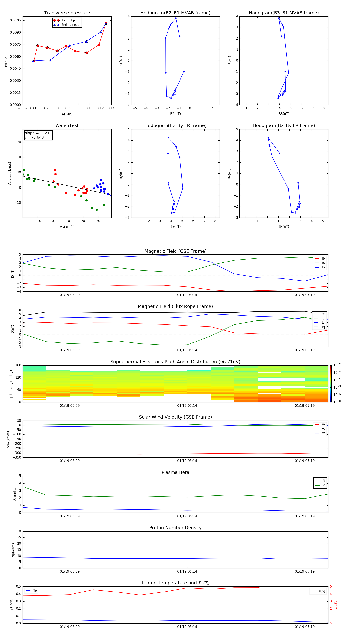This screenshot has height=644, width=351.
Task: Click the 'Np(#/cc)' y-axis label
Action: 13,550
